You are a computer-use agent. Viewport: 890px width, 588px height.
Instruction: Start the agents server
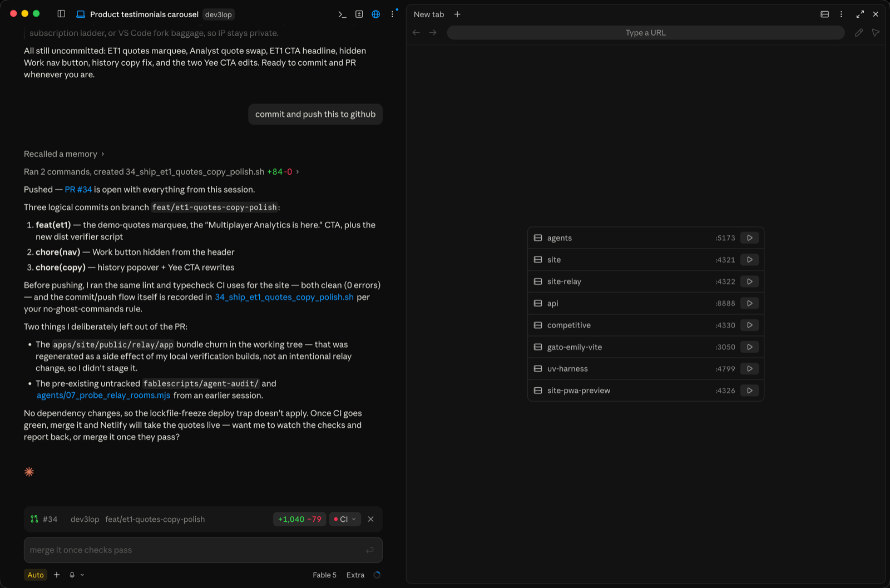click(749, 238)
